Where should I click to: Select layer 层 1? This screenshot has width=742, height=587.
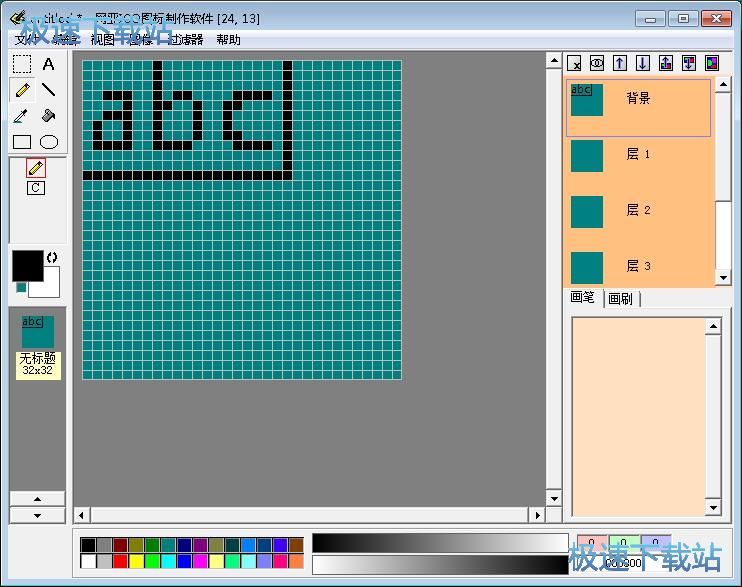tap(639, 155)
